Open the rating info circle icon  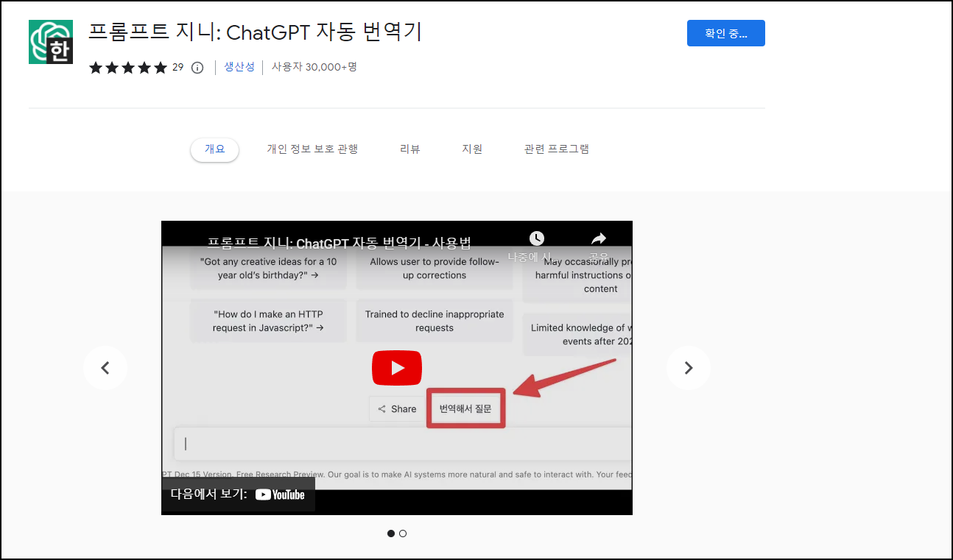[x=197, y=68]
